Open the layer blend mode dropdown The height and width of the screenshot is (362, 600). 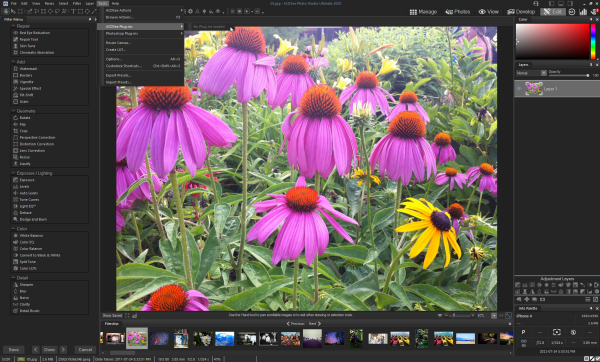[x=531, y=73]
